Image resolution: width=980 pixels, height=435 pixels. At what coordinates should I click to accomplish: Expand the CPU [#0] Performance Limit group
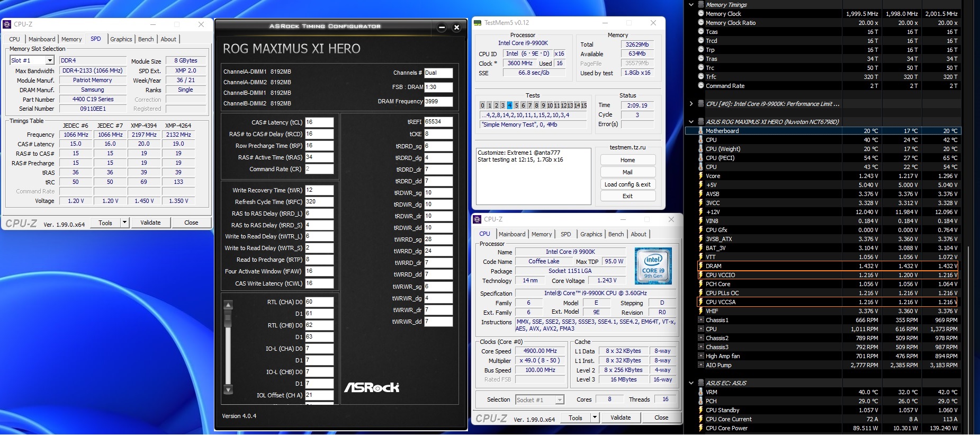pos(691,104)
